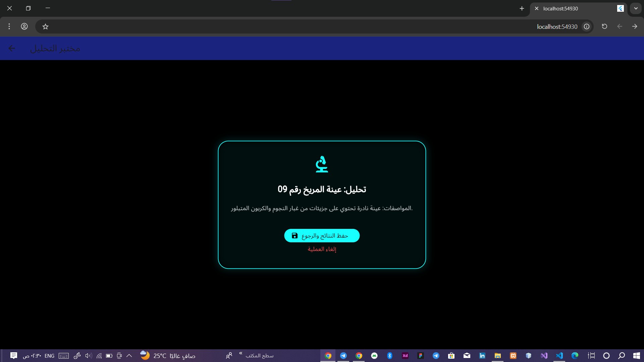Open the volume control in system tray
The image size is (644, 362).
[88, 356]
